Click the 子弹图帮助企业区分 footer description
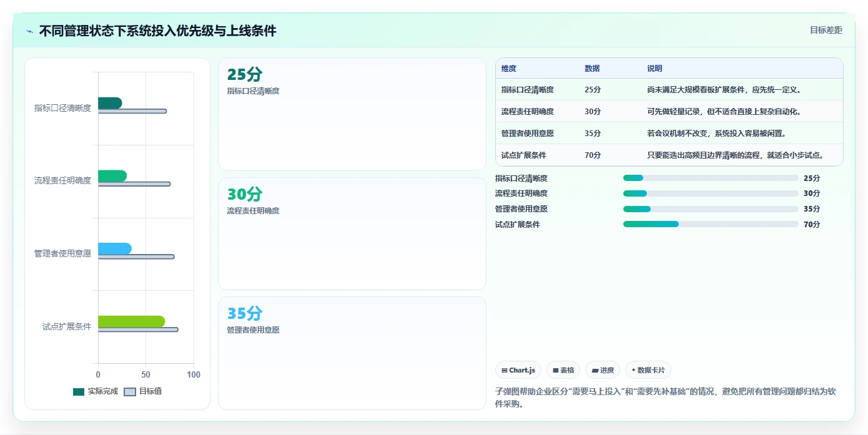Screen dimensions: 868x435 click(x=665, y=398)
